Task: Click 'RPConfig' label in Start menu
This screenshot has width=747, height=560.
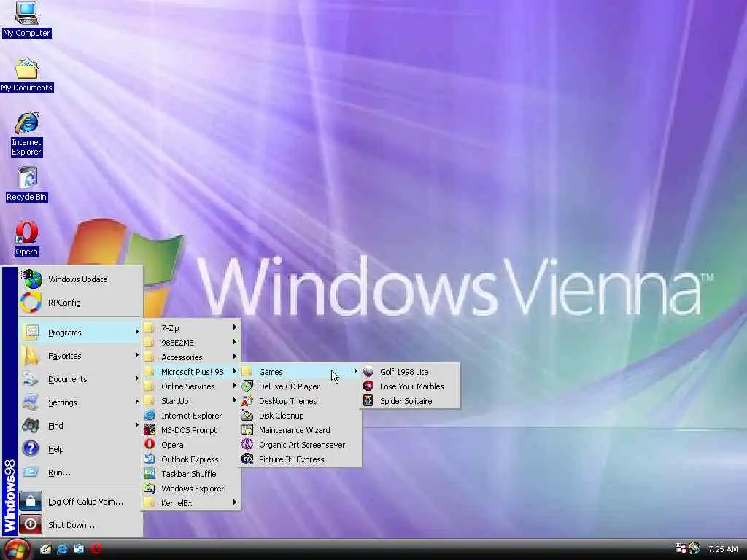Action: coord(64,303)
